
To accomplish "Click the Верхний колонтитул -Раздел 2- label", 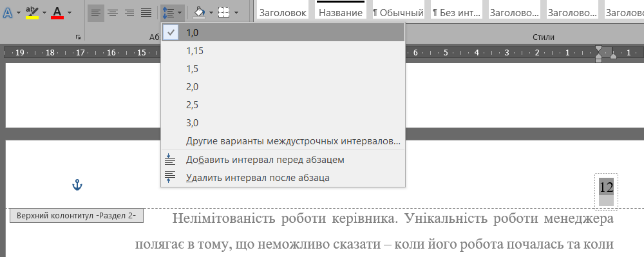I will (x=77, y=215).
